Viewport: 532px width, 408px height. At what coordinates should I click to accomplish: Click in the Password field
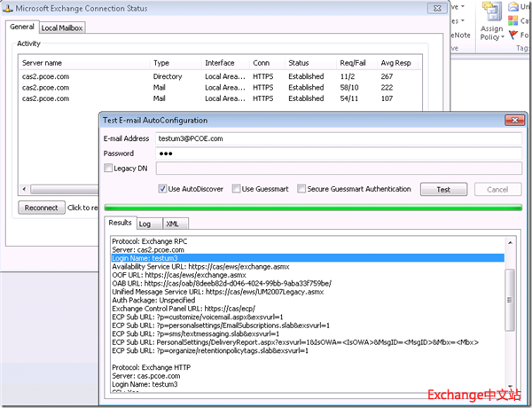coord(337,153)
